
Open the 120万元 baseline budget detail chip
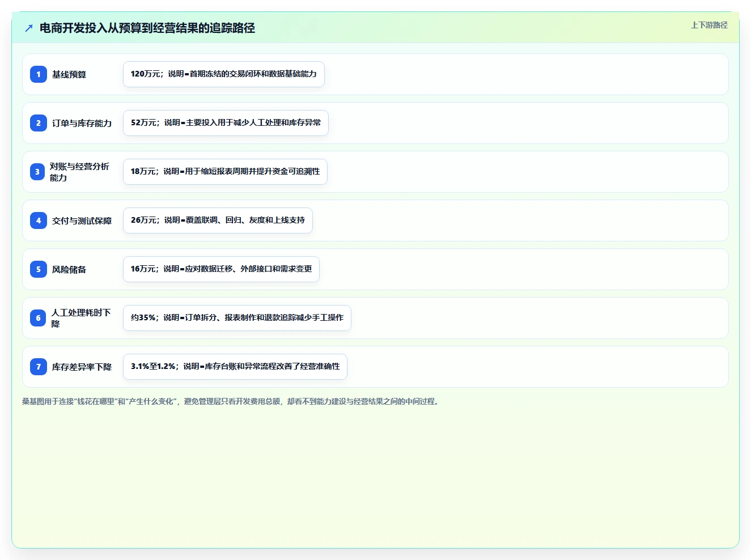point(224,74)
